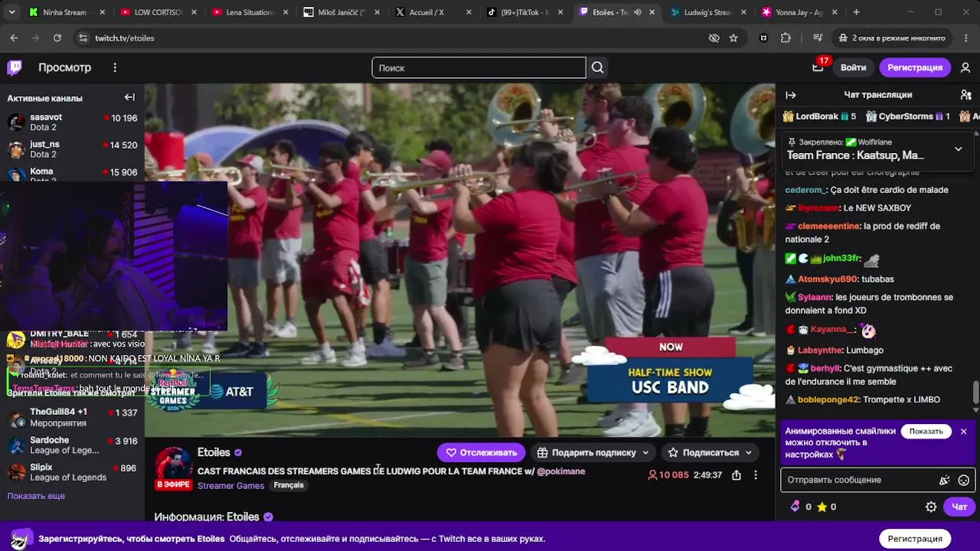Screen dimensions: 980x551
Task: Click the purple Чат send button
Action: click(x=959, y=507)
